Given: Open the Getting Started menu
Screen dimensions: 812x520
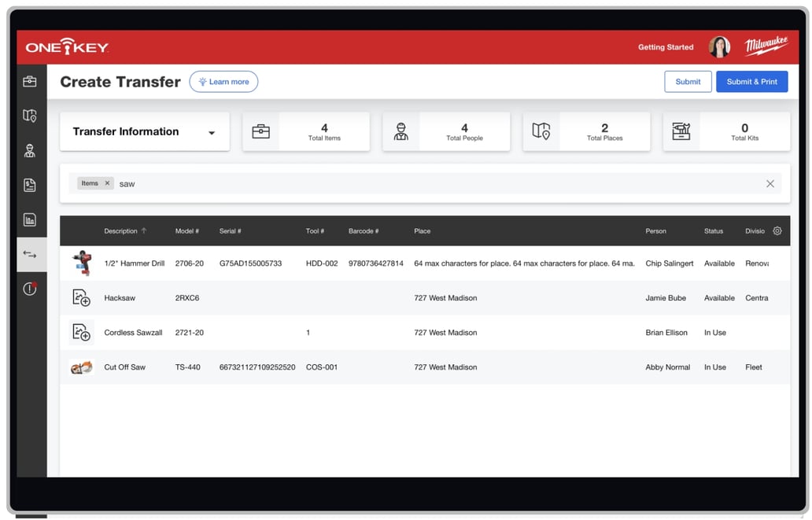Looking at the screenshot, I should coord(666,47).
